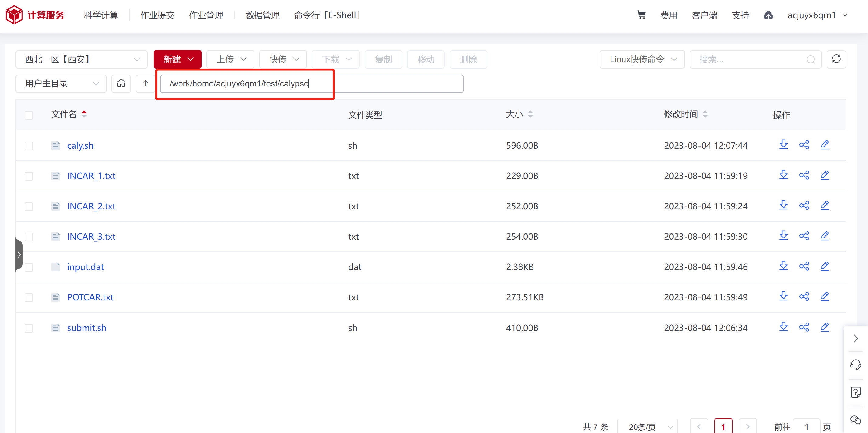Check the INCAR_3.txt row checkbox
Image resolution: width=868 pixels, height=433 pixels.
point(29,237)
